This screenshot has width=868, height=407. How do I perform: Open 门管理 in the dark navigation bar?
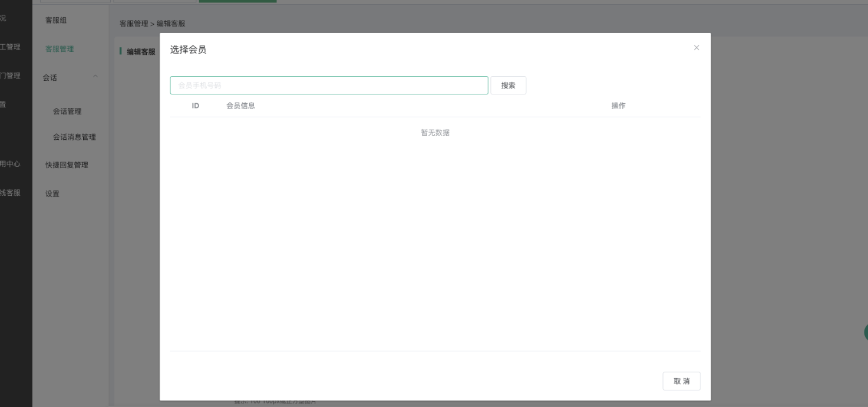10,76
